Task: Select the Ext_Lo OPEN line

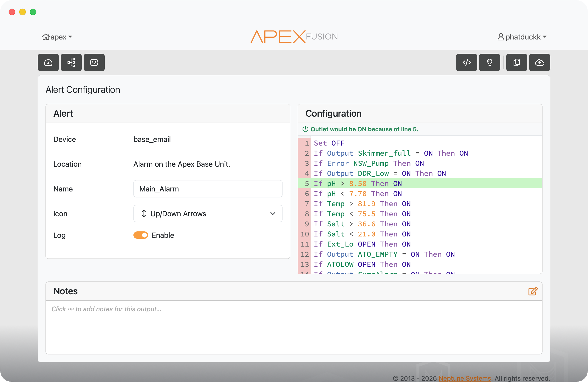Action: (x=420, y=244)
